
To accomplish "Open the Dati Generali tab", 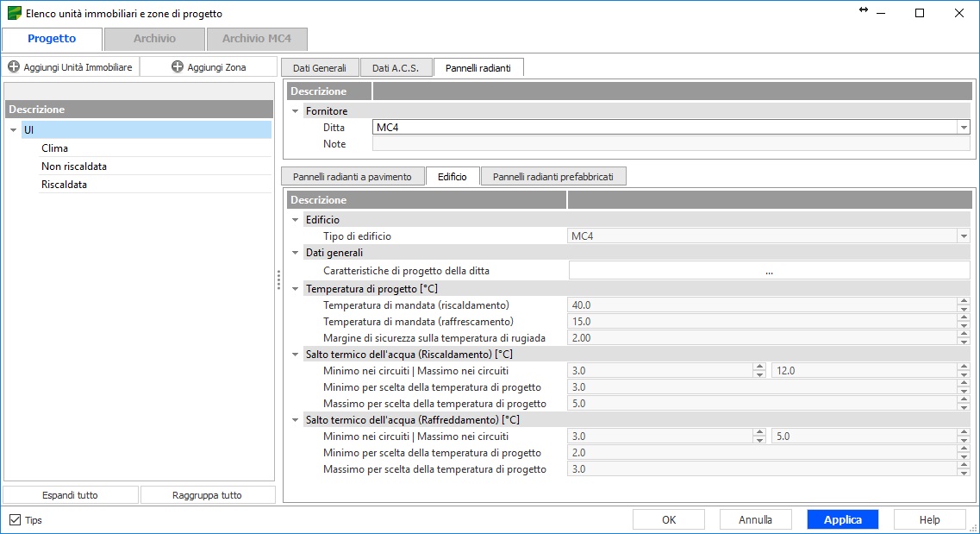I will (320, 67).
